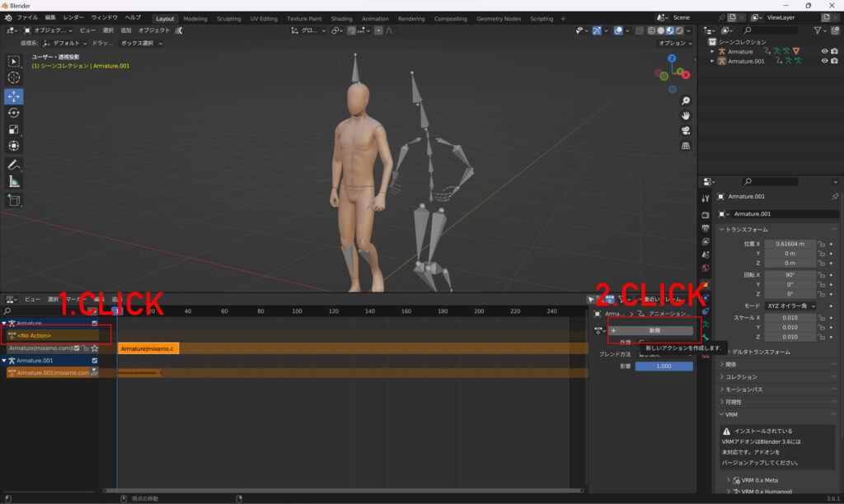
Task: Hide Armature using its eye icon
Action: (x=824, y=51)
